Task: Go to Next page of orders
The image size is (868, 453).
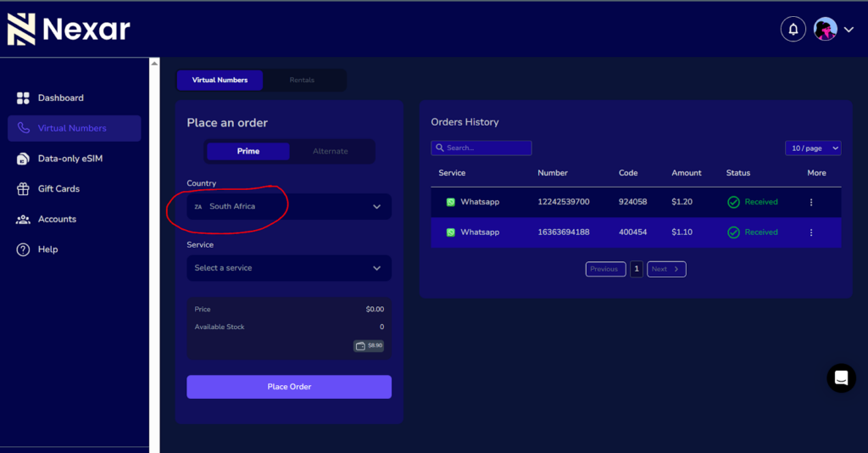Action: tap(666, 269)
